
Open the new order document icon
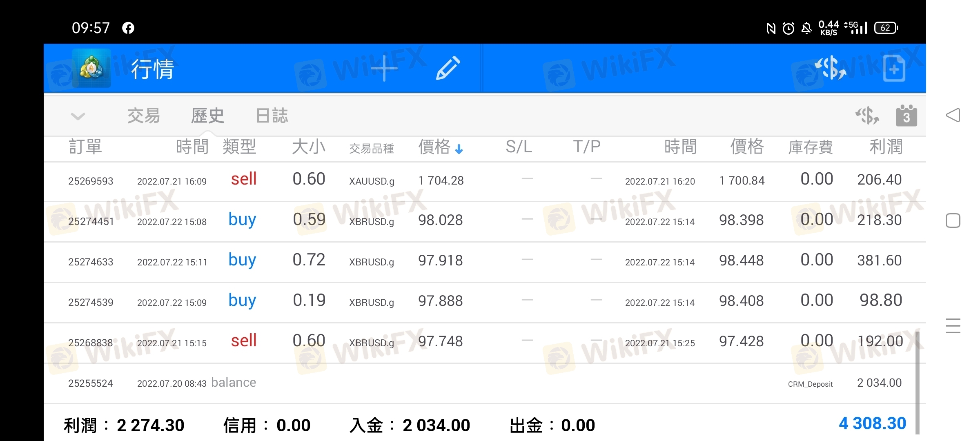point(894,68)
